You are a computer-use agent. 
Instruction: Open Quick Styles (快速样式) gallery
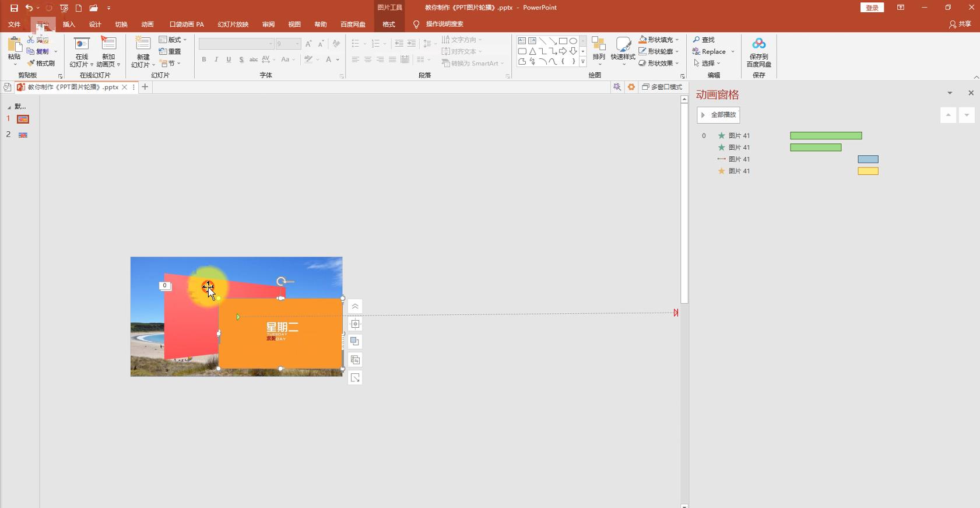pos(623,45)
